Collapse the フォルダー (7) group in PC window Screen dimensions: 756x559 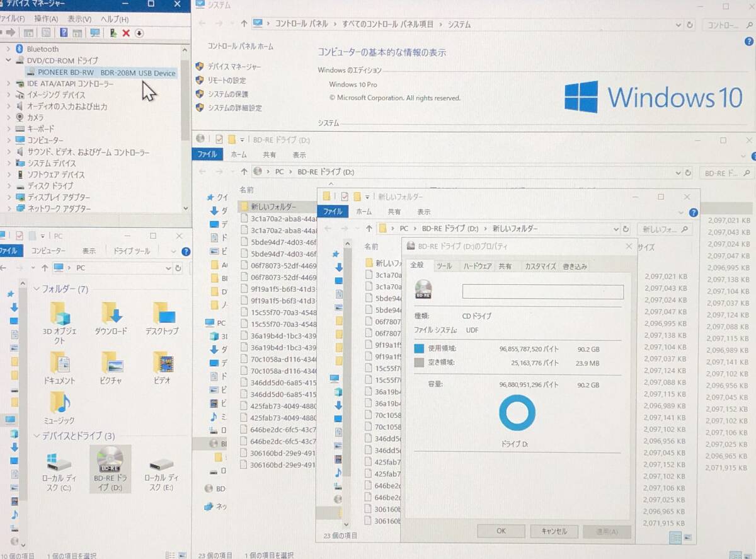[x=37, y=289]
